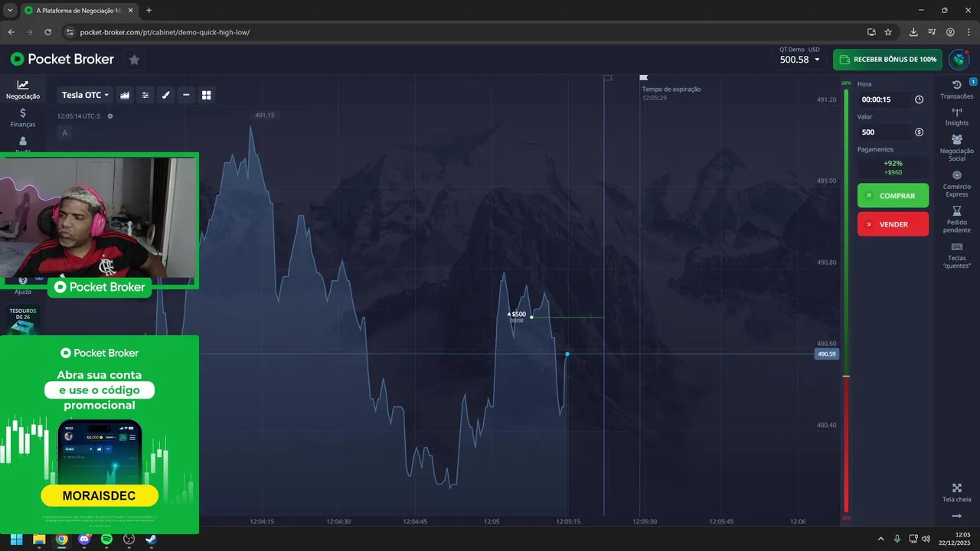This screenshot has width=980, height=551.
Task: Open Teclas quentes hotkeys panel
Action: 956,256
